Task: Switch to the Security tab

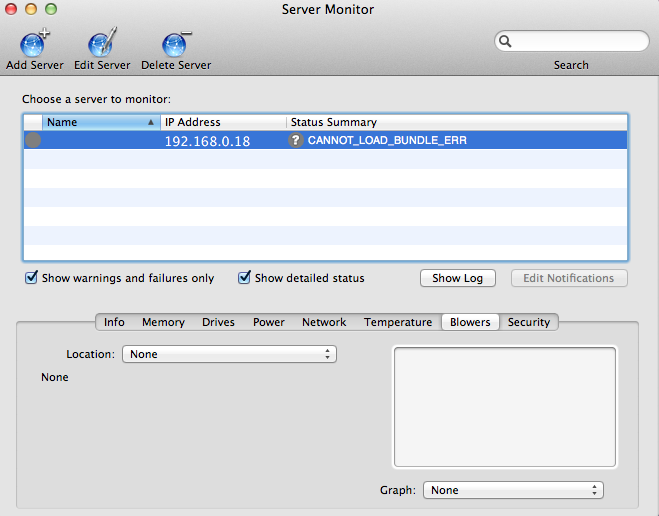Action: click(x=529, y=322)
